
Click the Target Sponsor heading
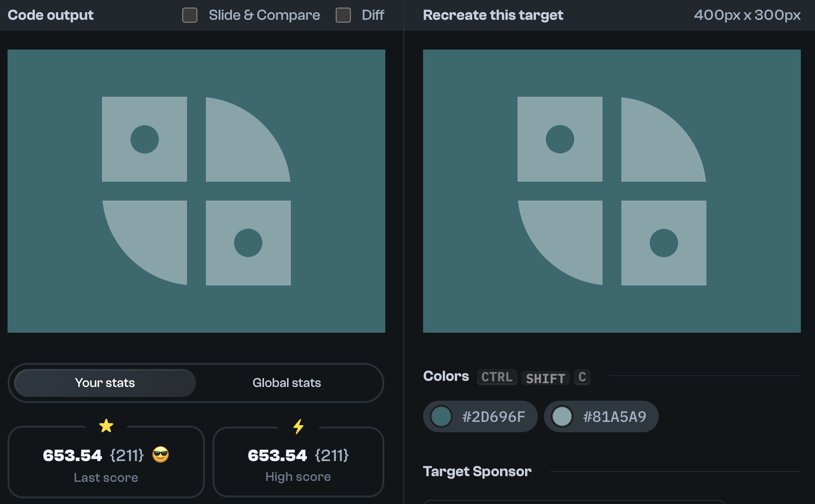pos(477,471)
